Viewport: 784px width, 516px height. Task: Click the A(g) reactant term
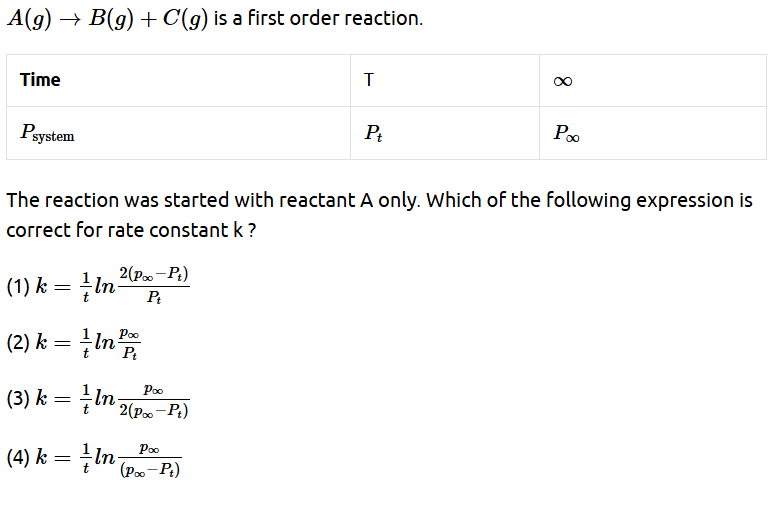[30, 19]
